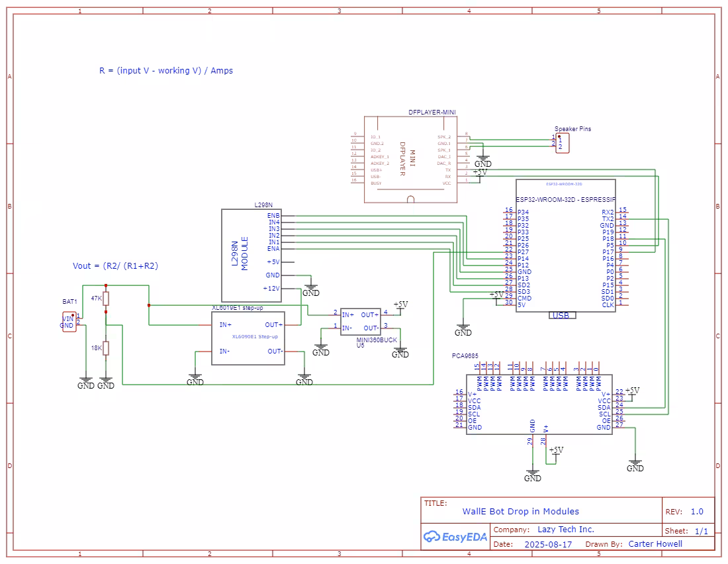Click the ENB pin label on L298N
This screenshot has height=564, width=728.
[273, 216]
